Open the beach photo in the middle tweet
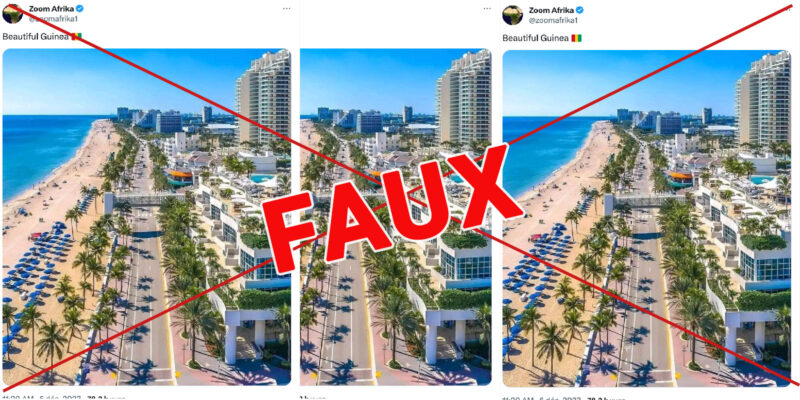Image resolution: width=800 pixels, height=400 pixels. [x=395, y=217]
